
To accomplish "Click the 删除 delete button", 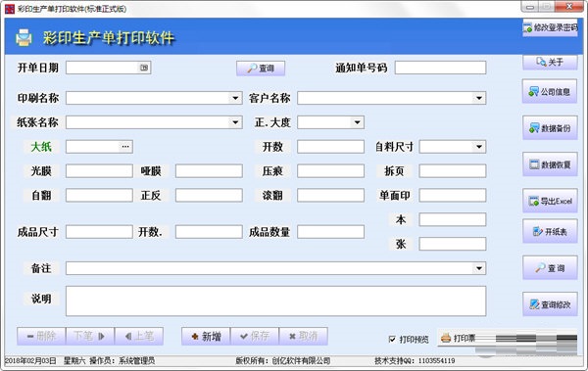I will [41, 336].
